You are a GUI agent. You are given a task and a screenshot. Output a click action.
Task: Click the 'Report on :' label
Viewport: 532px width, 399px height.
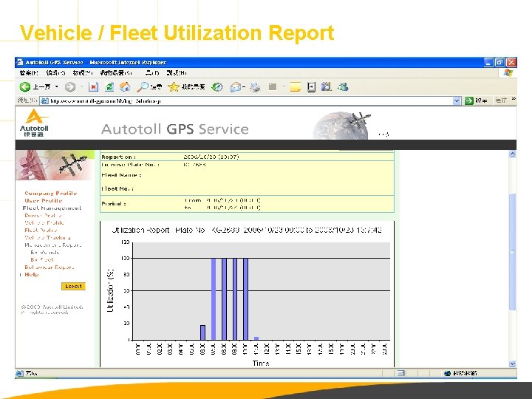118,157
